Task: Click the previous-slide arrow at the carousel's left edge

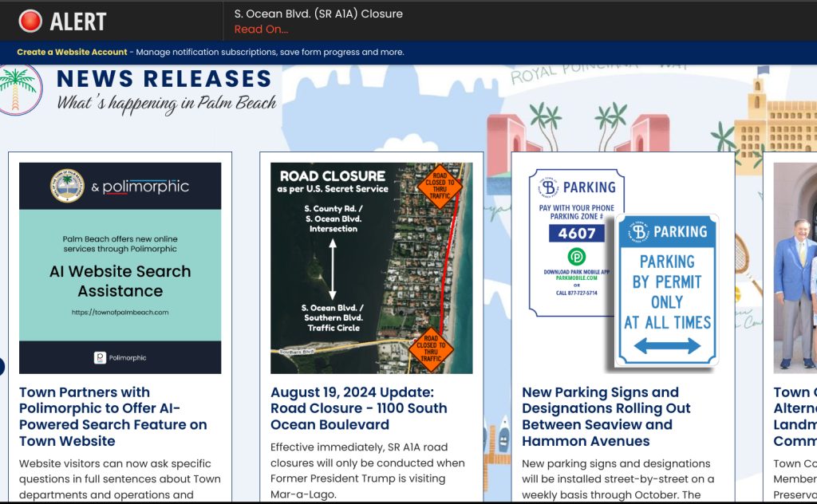Action: click(x=2, y=367)
